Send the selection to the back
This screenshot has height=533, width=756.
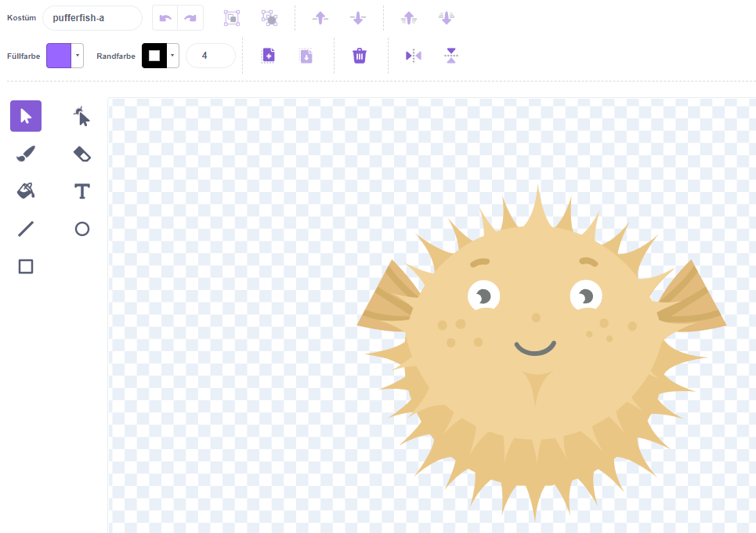click(447, 18)
